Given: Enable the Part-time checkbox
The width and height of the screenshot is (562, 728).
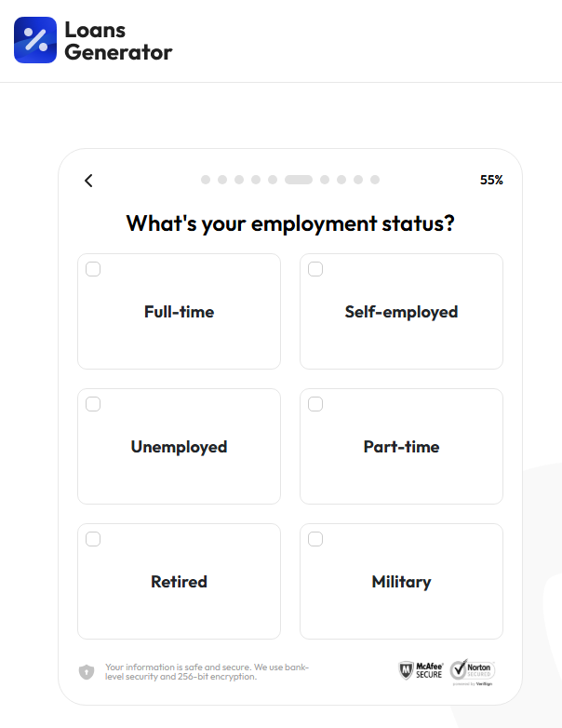Looking at the screenshot, I should (315, 404).
